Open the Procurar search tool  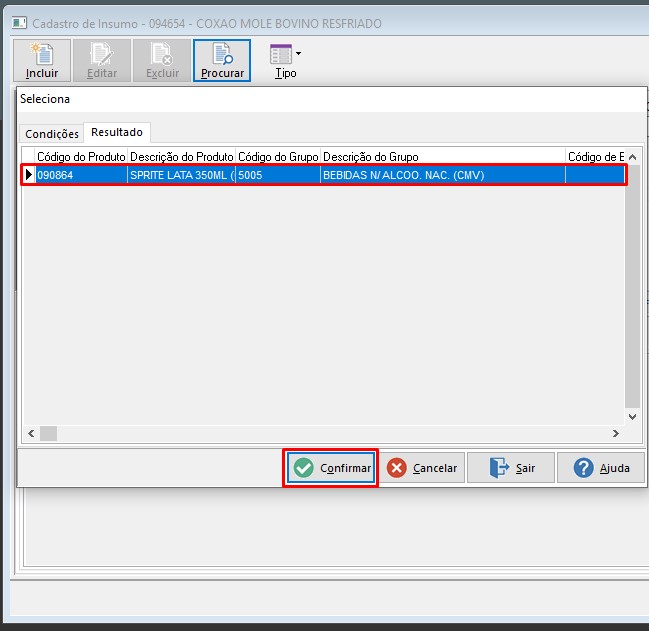coord(222,60)
